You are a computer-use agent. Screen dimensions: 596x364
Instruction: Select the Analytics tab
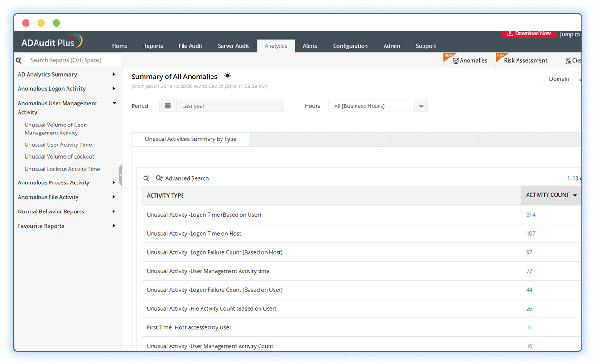click(x=276, y=46)
